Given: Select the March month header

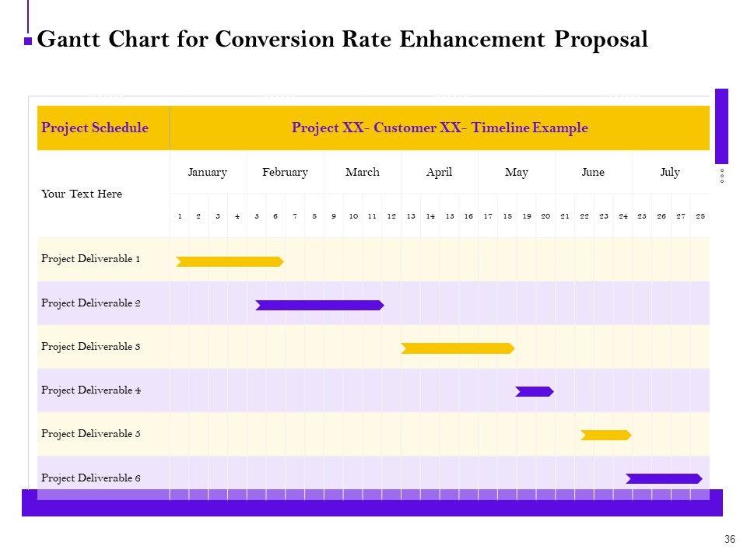Looking at the screenshot, I should click(x=363, y=172).
